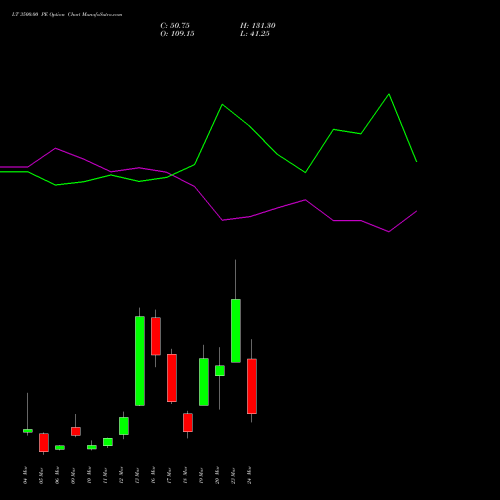This screenshot has width=500, height=500.
Task: Click the small red candle for 18 Mar
Action: [188, 423]
